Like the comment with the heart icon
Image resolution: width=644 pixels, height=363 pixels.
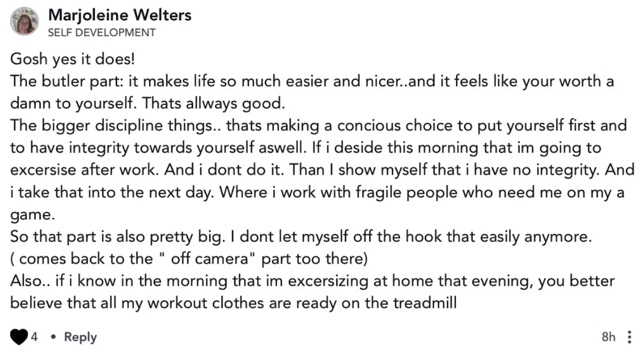click(19, 337)
